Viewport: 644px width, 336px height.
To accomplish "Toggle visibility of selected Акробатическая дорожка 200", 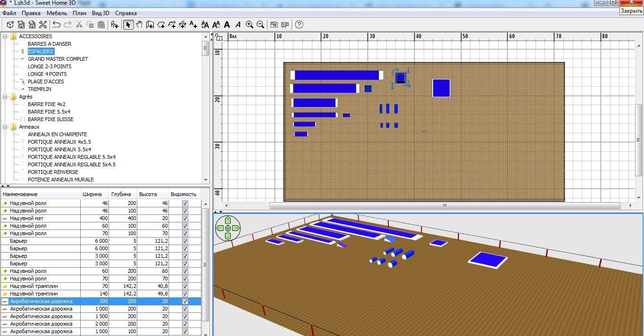I will pos(185,302).
